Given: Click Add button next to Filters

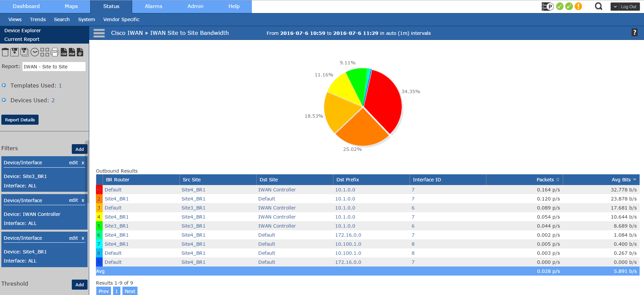Looking at the screenshot, I should pos(79,149).
